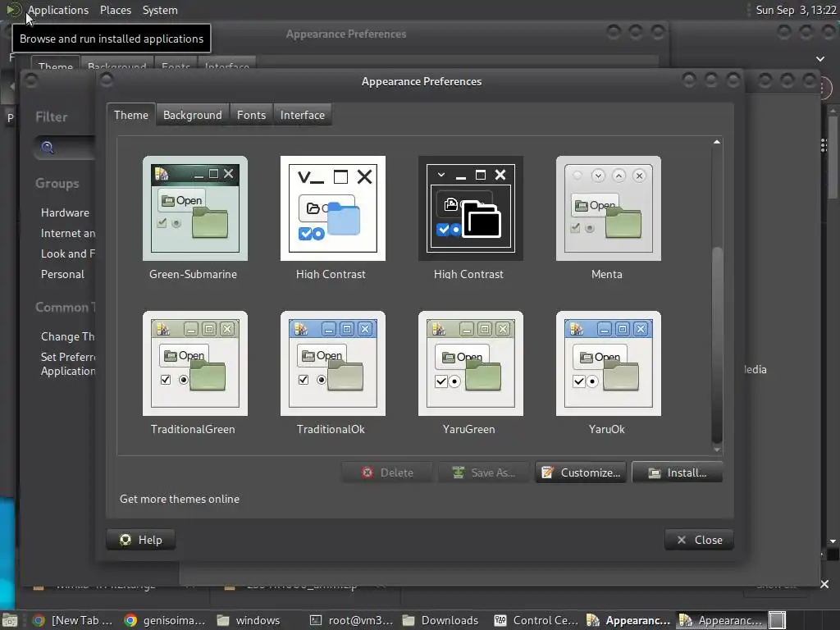This screenshot has height=630, width=840.
Task: Click the lifebuoy icon on Help button
Action: pos(126,540)
